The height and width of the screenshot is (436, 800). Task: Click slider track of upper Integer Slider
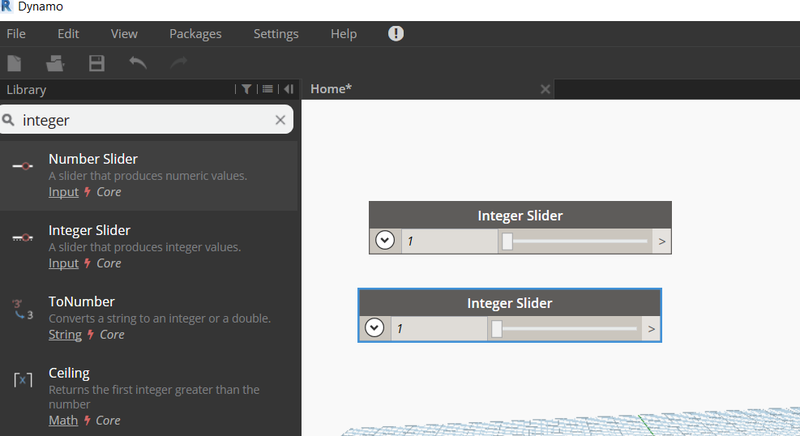point(580,241)
